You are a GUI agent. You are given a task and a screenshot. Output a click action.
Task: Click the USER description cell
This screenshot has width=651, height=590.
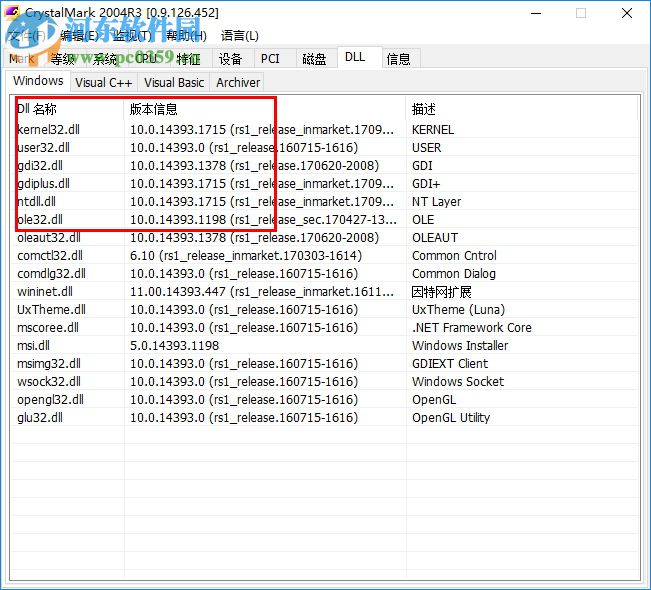[x=426, y=147]
